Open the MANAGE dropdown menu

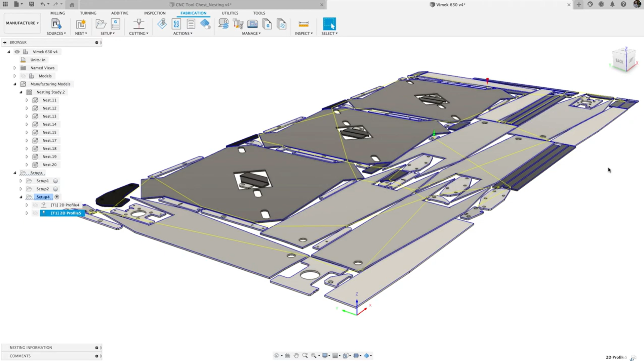tap(251, 33)
